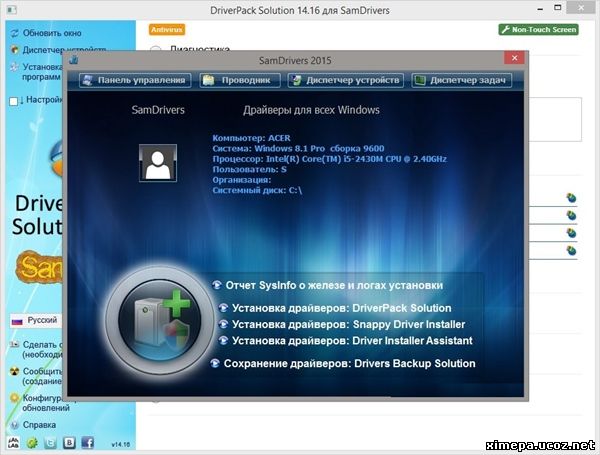This screenshot has width=600, height=455.
Task: Click the user avatar picture
Action: click(x=160, y=160)
